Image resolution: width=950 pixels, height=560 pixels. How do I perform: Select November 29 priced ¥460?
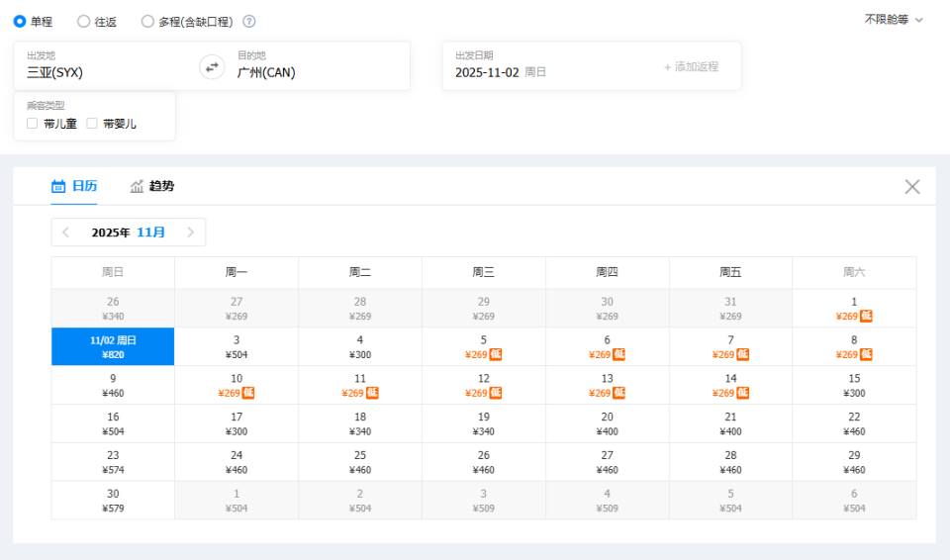pyautogui.click(x=854, y=462)
